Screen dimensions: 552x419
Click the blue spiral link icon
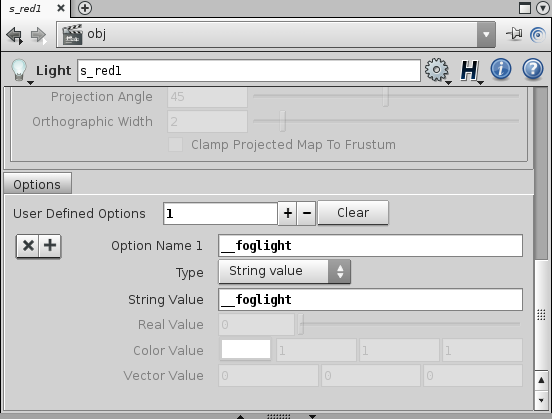[538, 35]
